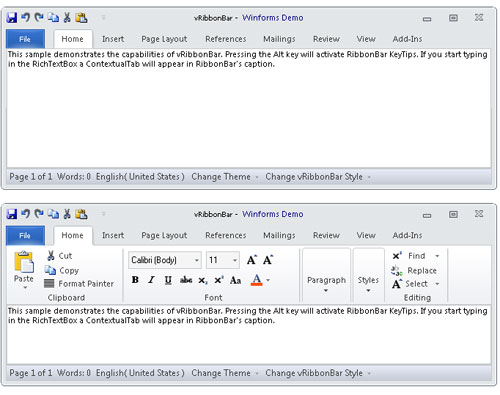Apply red font color A button
The width and height of the screenshot is (500, 395).
click(x=256, y=280)
